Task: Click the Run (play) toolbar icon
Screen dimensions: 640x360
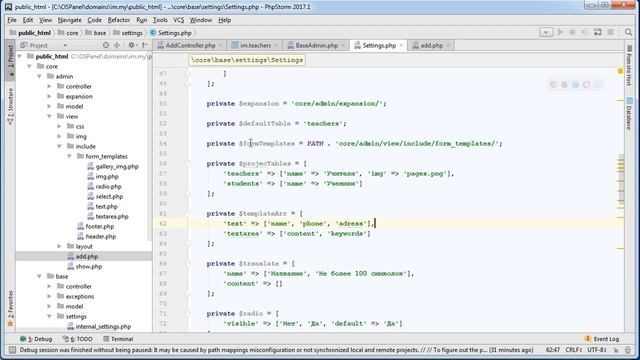Action: pyautogui.click(x=560, y=32)
